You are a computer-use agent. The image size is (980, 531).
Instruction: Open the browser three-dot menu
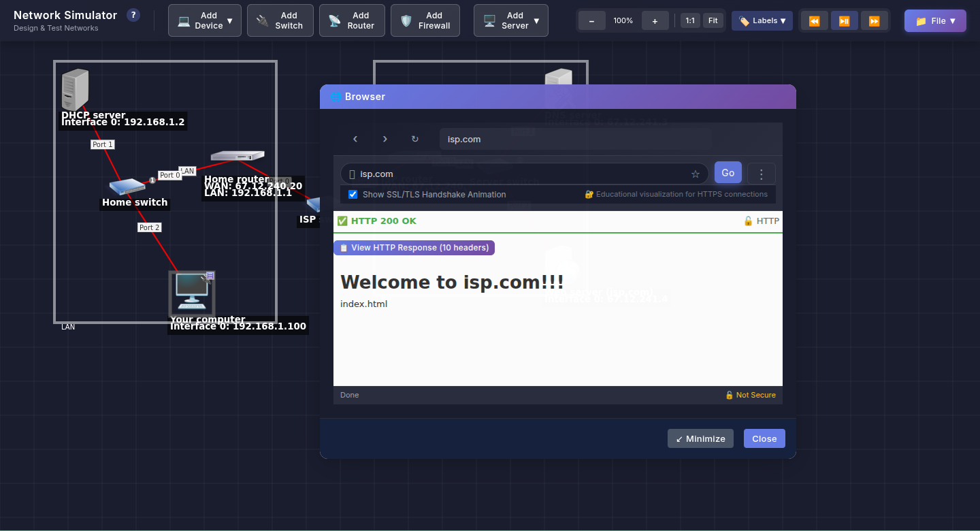762,174
